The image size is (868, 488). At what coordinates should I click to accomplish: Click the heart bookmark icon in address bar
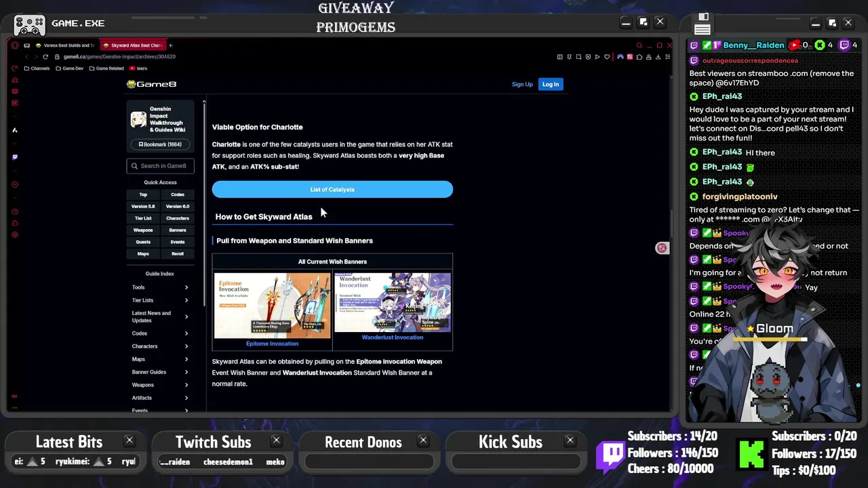(x=607, y=57)
